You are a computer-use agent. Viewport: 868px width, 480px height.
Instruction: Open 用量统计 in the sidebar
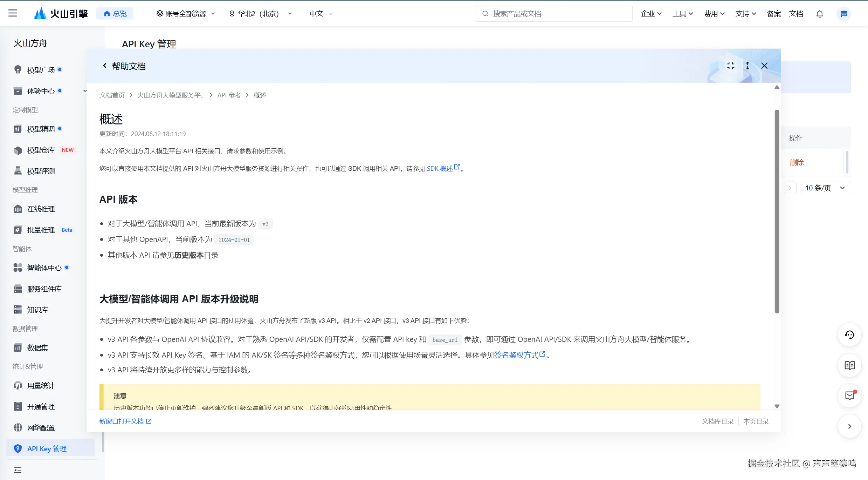[41, 385]
